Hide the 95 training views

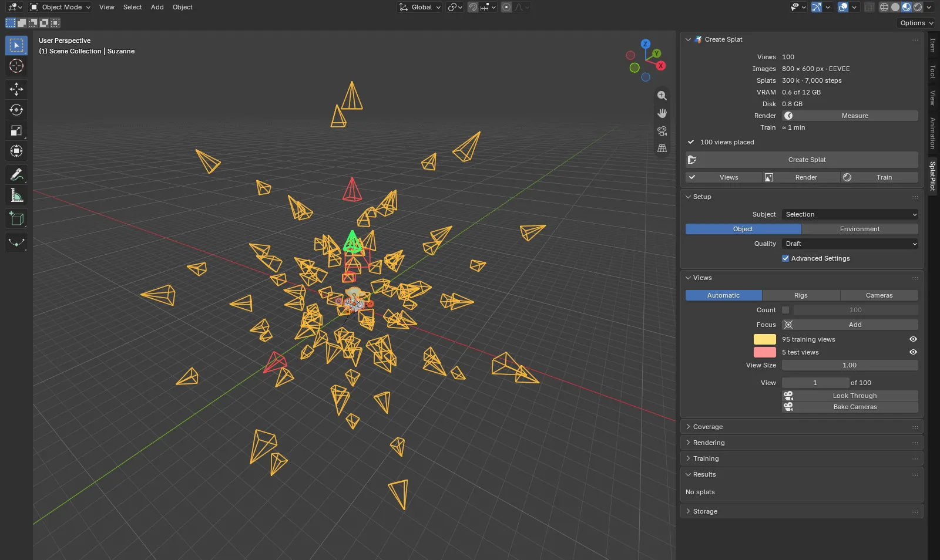pos(913,339)
